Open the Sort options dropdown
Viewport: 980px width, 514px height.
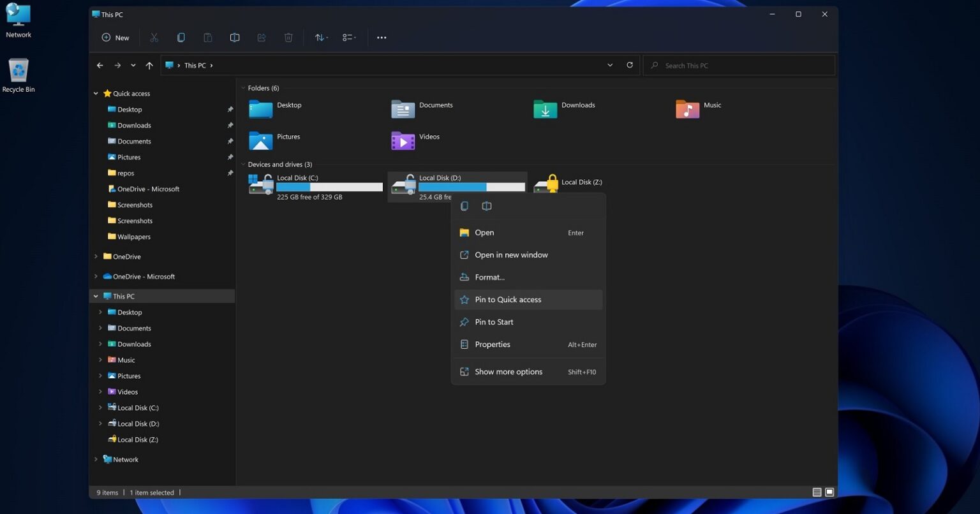point(321,37)
